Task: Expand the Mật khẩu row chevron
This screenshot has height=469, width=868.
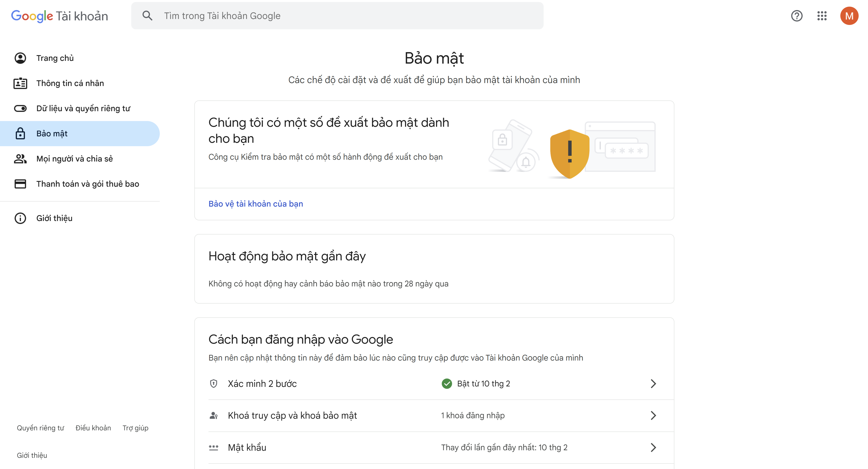Action: click(653, 447)
